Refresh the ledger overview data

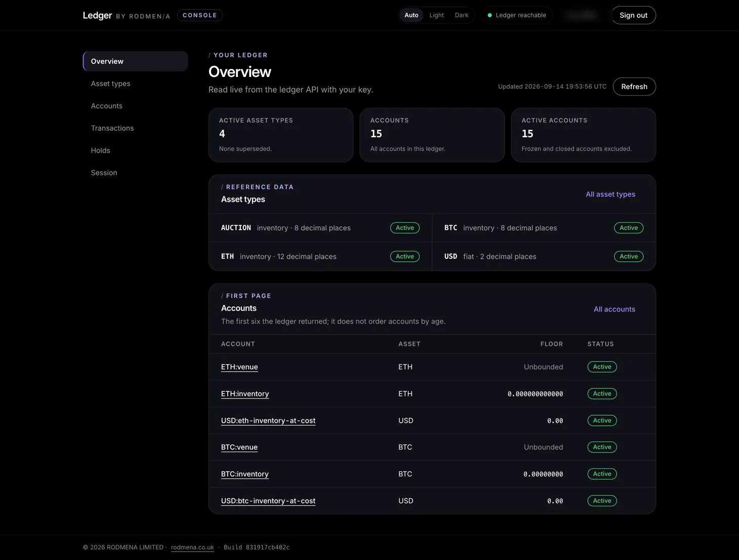[634, 87]
